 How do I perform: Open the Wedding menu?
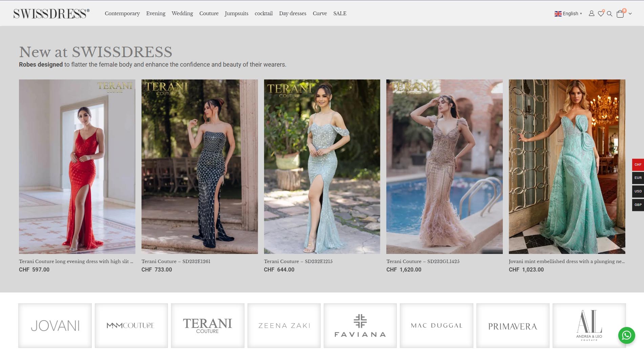(182, 14)
